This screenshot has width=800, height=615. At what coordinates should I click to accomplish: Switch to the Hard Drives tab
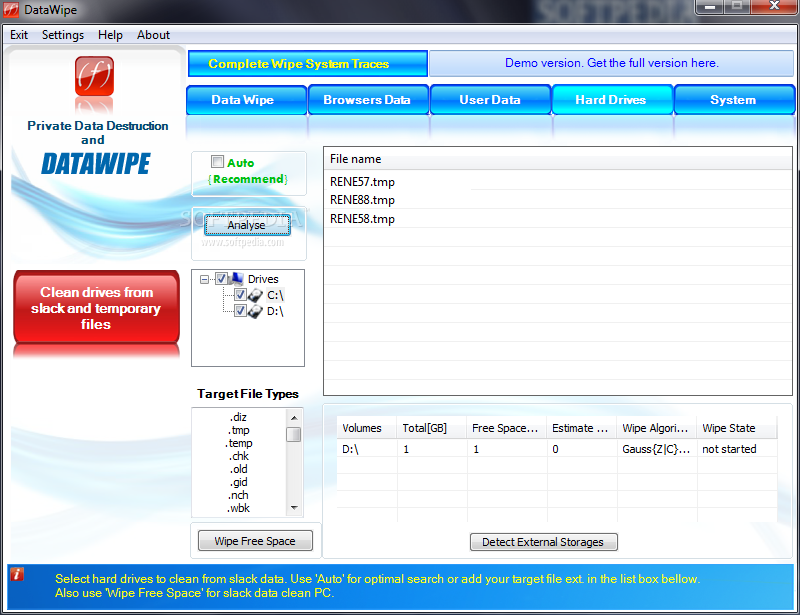click(612, 100)
